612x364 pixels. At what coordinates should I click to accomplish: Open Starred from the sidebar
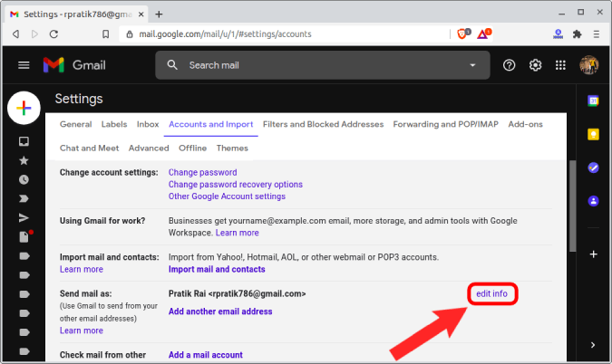24,160
